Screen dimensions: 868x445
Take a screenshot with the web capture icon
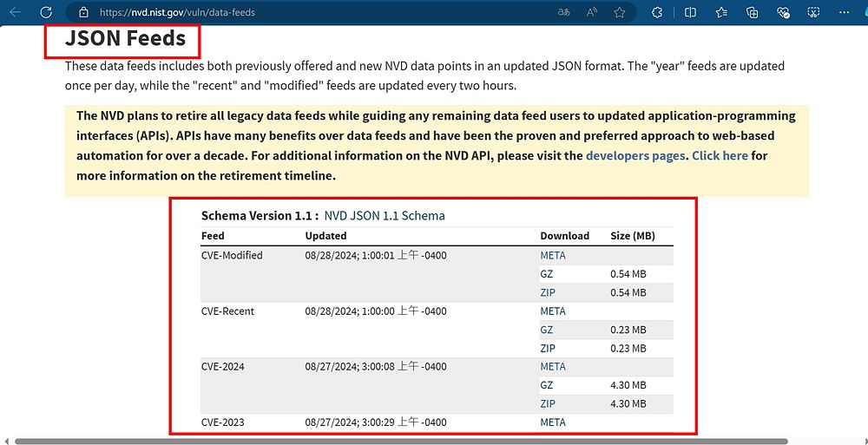813,12
